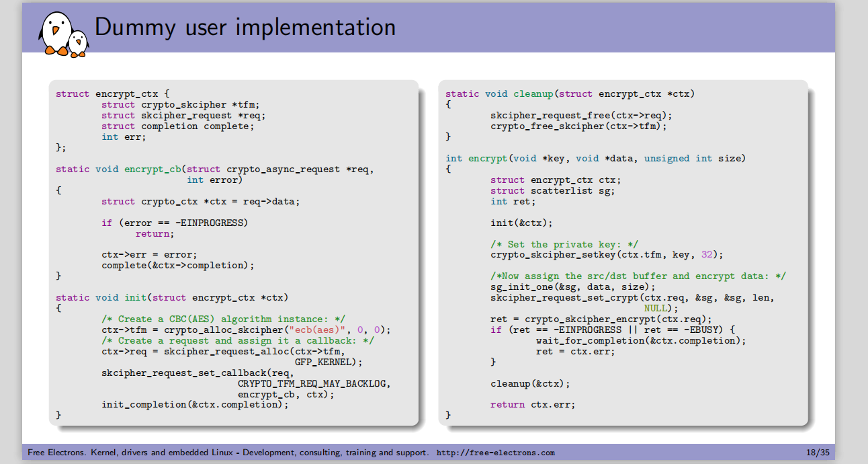Click the 'struct encrypt_ctx {' declaration line
Image resolution: width=868 pixels, height=464 pixels.
pyautogui.click(x=113, y=94)
